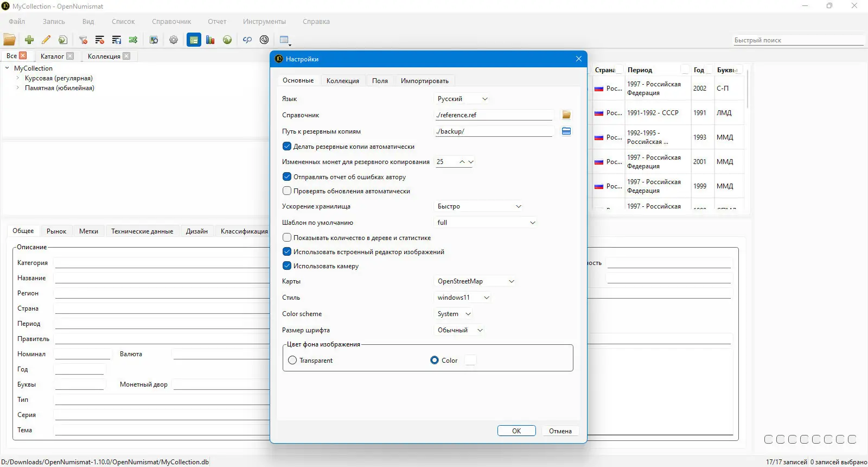Clear all filters with the funnel icon
This screenshot has width=868, height=467.
coord(83,40)
